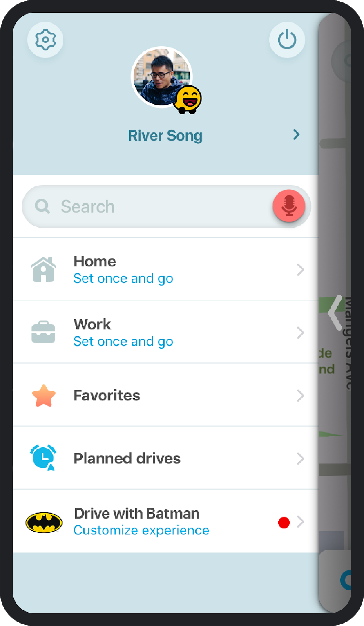Tap the house icon for Home
364x626 pixels.
[x=44, y=269]
